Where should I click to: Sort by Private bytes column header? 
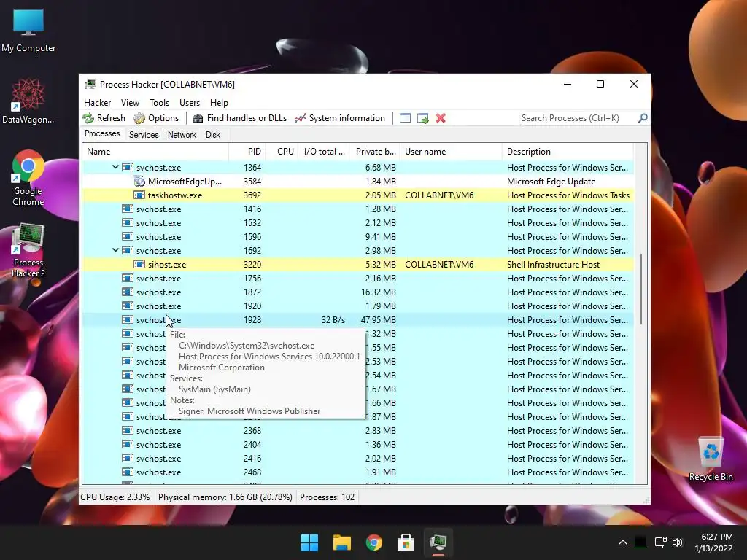tap(375, 152)
